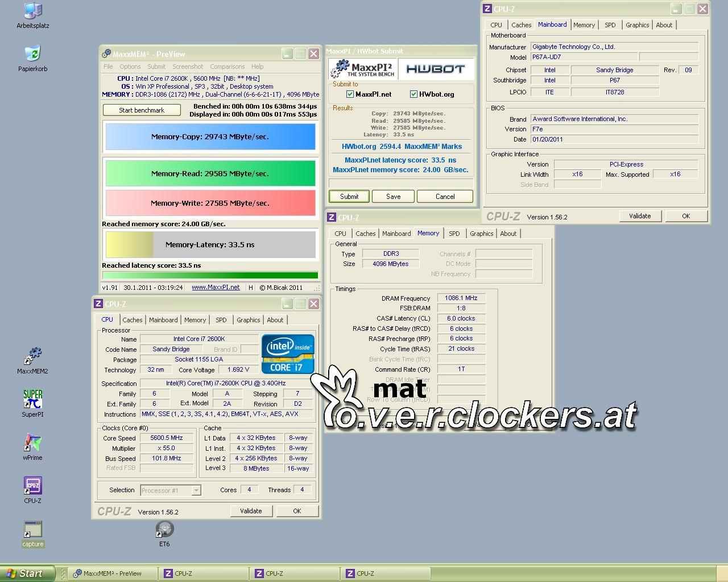Screen dimensions: 728x582
Task: Click Submit in MaxxPI HWbot dialog
Action: [x=349, y=197]
